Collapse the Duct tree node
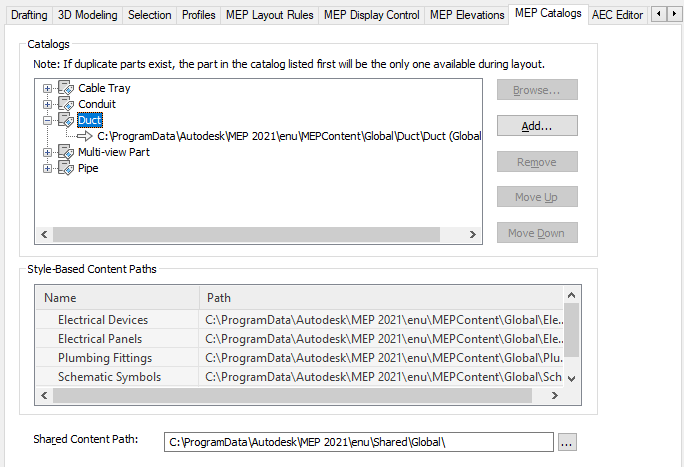The image size is (684, 467). point(47,121)
